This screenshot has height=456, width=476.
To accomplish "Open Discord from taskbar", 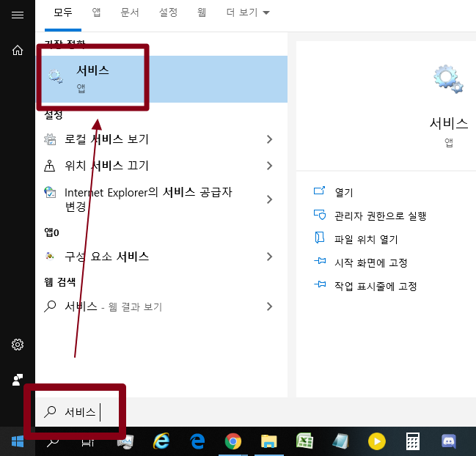I will 449,441.
